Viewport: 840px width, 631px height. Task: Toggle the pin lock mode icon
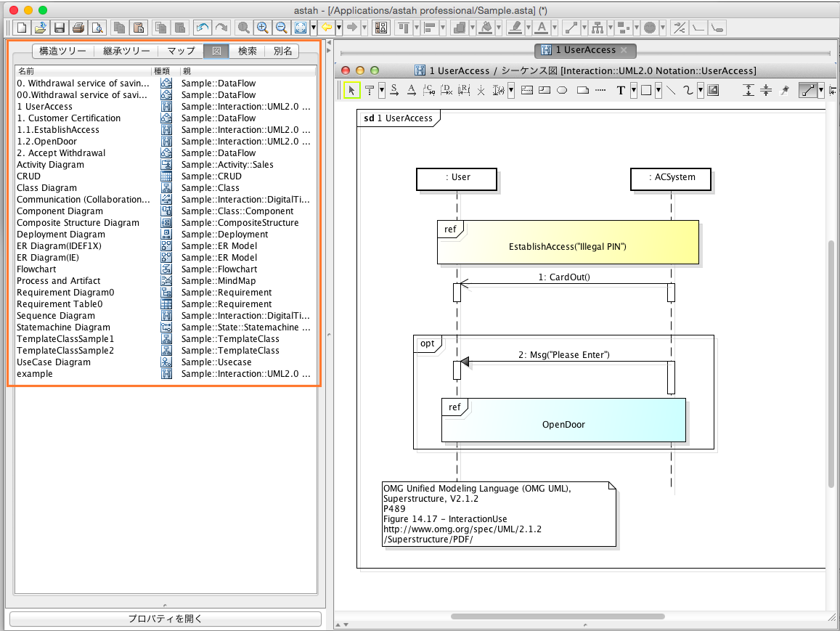[x=784, y=90]
